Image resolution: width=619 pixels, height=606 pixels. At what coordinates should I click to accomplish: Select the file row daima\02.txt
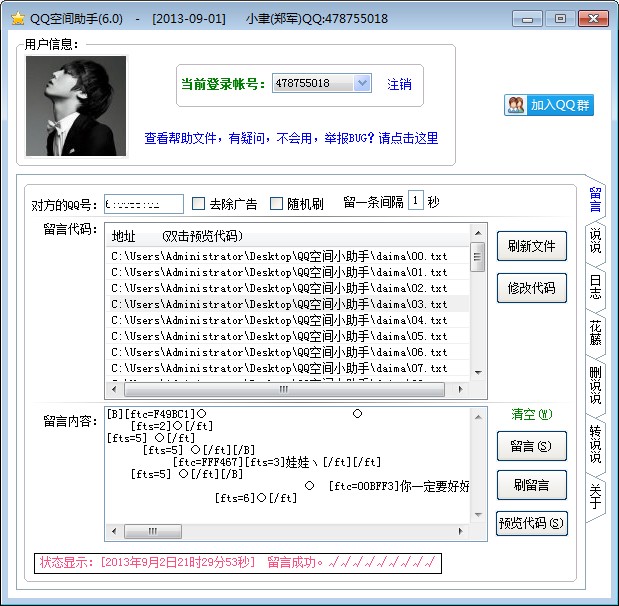tap(287, 288)
